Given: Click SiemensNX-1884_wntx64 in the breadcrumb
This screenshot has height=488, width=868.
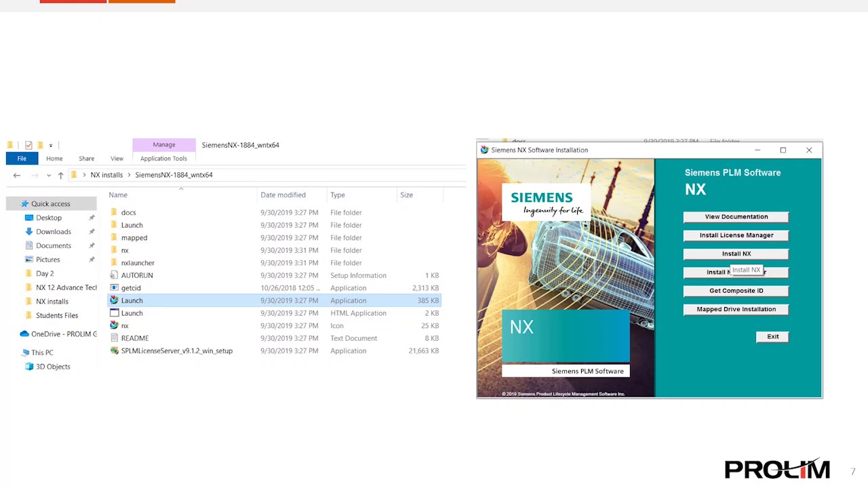Looking at the screenshot, I should pyautogui.click(x=174, y=175).
